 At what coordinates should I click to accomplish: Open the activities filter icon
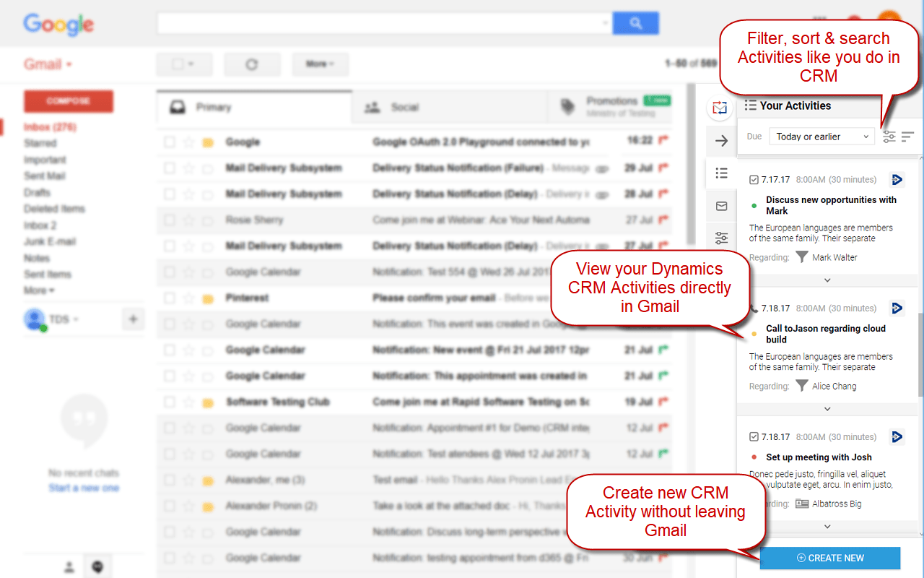pyautogui.click(x=889, y=136)
